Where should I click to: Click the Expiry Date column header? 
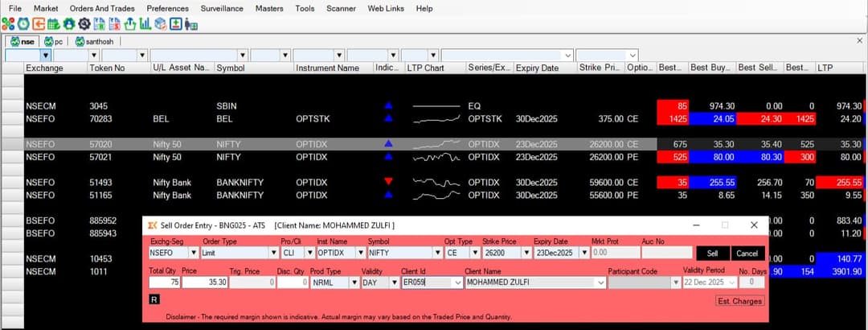(545, 68)
